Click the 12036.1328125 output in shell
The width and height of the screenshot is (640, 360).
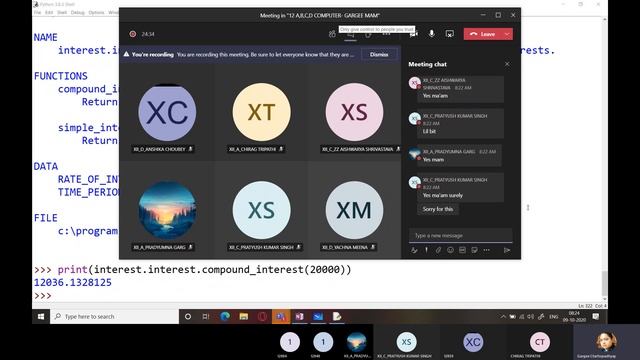pos(73,282)
